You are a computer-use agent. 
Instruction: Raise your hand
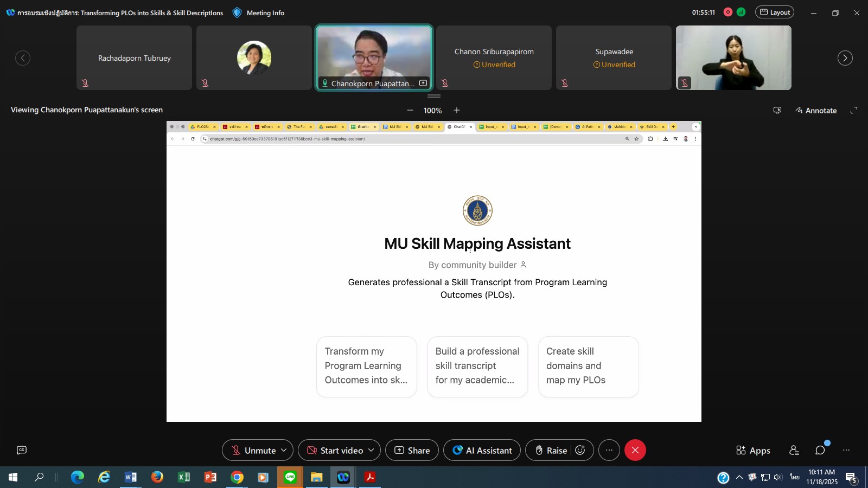[x=551, y=450]
